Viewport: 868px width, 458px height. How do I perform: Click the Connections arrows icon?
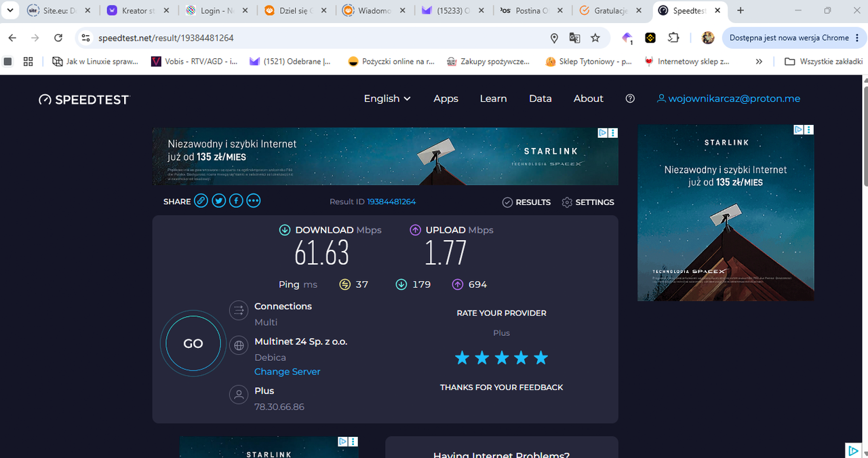[x=239, y=311]
